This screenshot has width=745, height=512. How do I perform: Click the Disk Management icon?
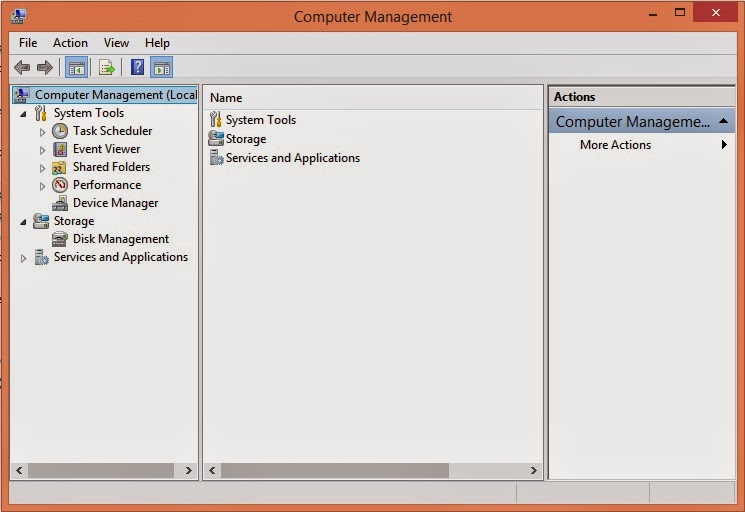(60, 239)
